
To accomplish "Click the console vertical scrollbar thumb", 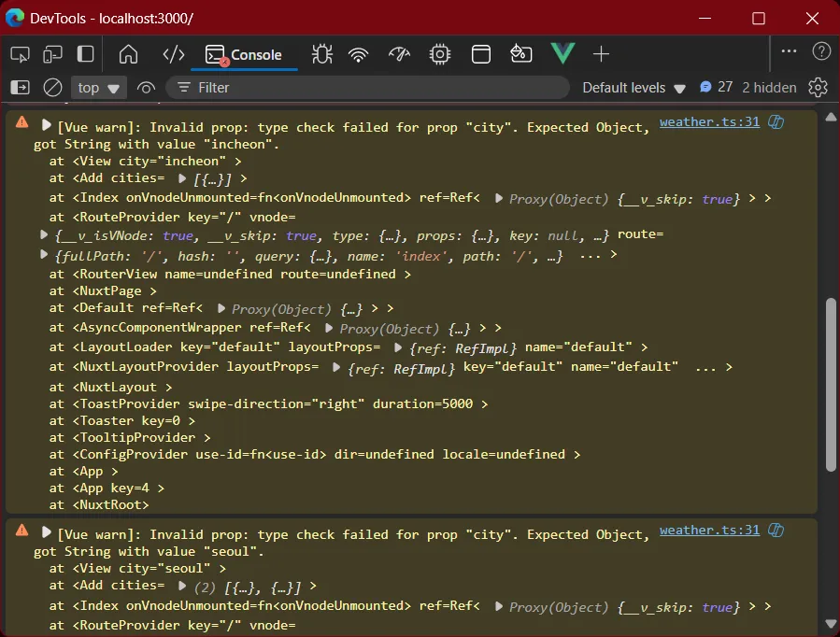I will click(x=831, y=385).
